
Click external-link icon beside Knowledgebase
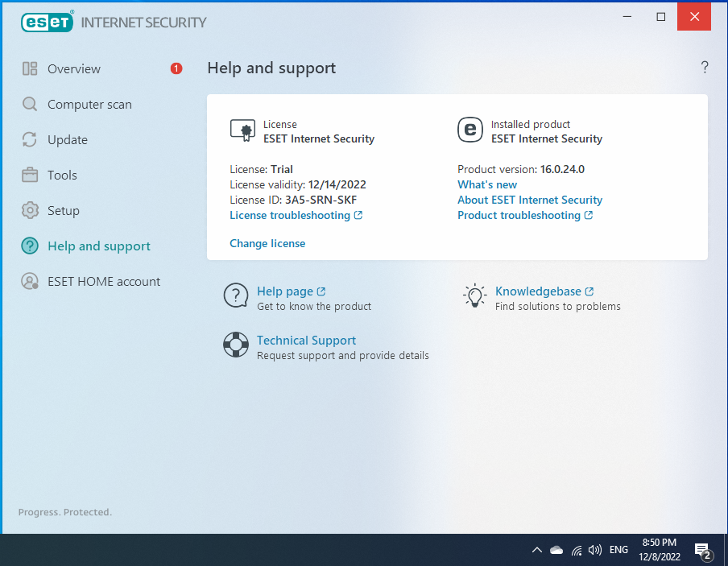[x=589, y=291]
